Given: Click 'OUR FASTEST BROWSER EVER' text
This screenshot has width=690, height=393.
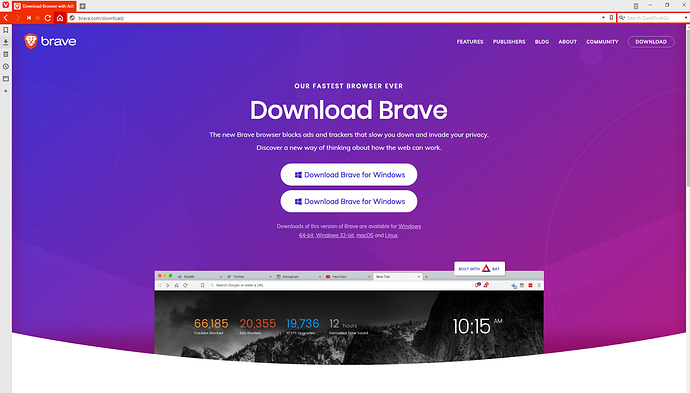Looking at the screenshot, I should tap(349, 86).
